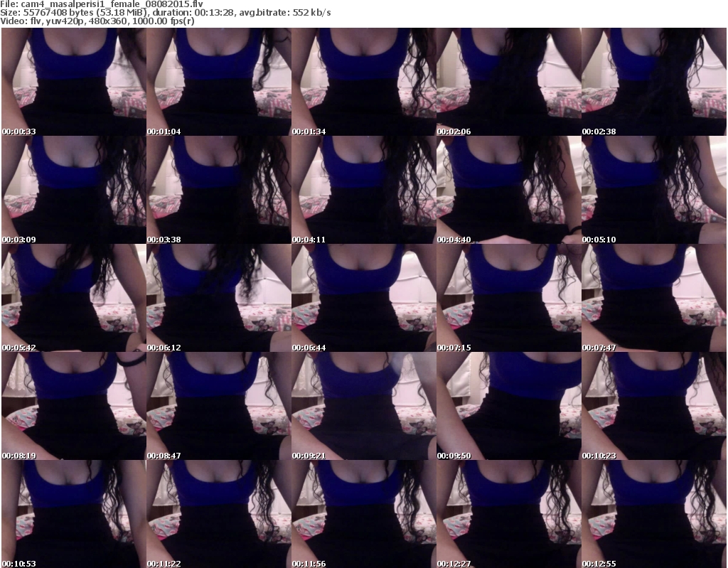This screenshot has height=568, width=728.
Task: Select the Size and duration info line
Action: pos(165,13)
